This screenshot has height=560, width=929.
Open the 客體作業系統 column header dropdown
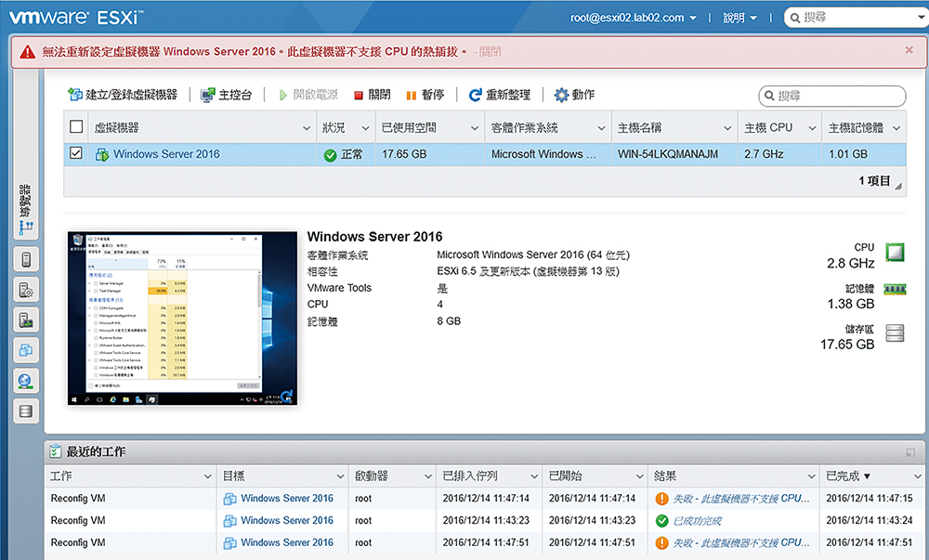pyautogui.click(x=601, y=128)
